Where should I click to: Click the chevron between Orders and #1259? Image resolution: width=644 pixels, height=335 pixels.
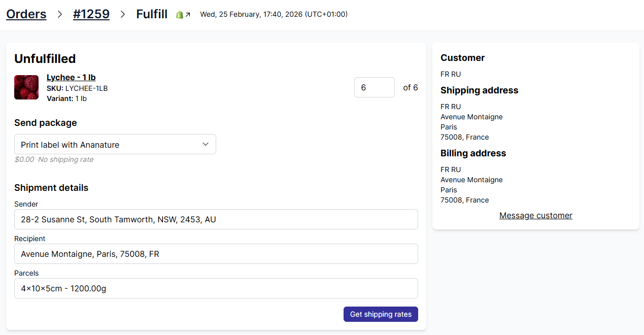[x=60, y=14]
